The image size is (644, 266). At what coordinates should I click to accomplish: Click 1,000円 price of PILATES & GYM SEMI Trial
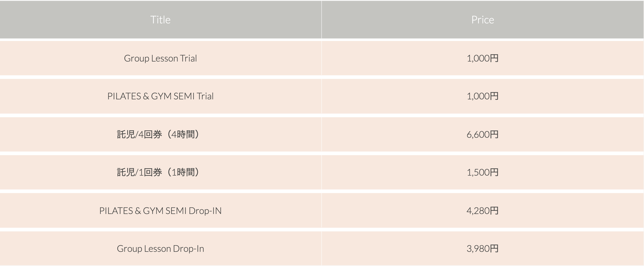(x=483, y=96)
